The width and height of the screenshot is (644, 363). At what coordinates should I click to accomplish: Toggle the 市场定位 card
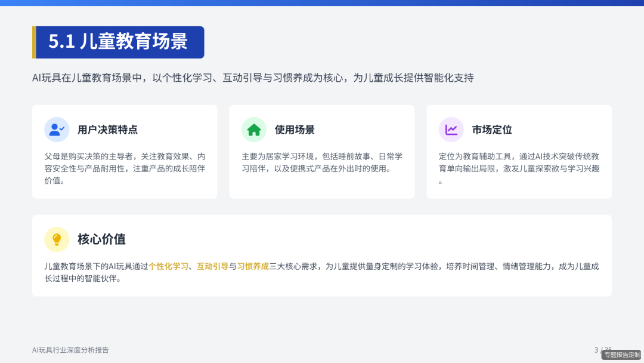tap(519, 151)
